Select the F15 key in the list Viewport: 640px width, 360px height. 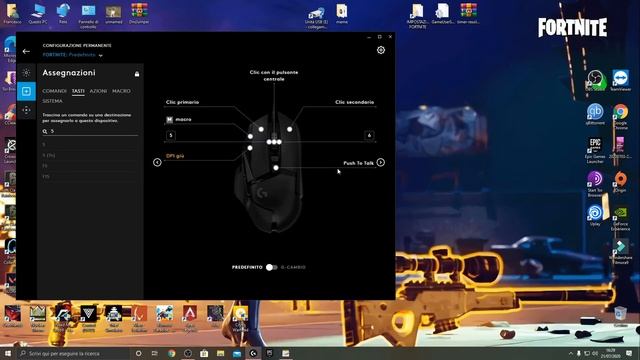pyautogui.click(x=46, y=176)
